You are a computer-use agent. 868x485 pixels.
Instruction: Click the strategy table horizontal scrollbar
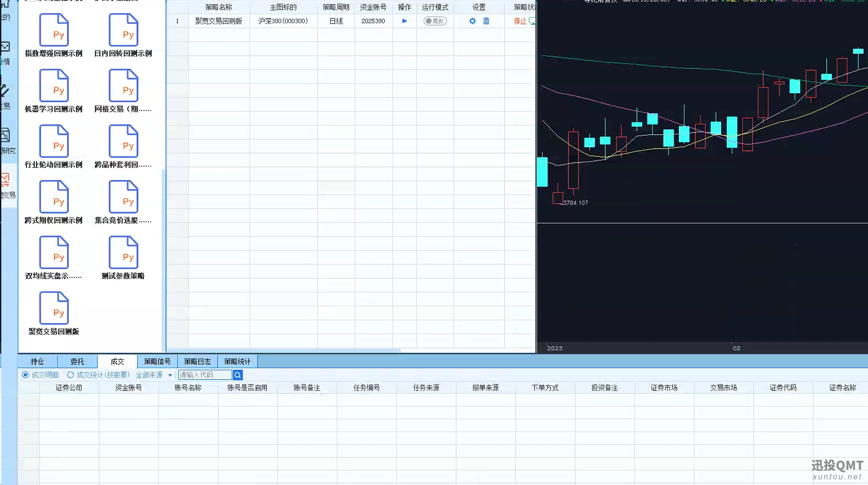(283, 350)
